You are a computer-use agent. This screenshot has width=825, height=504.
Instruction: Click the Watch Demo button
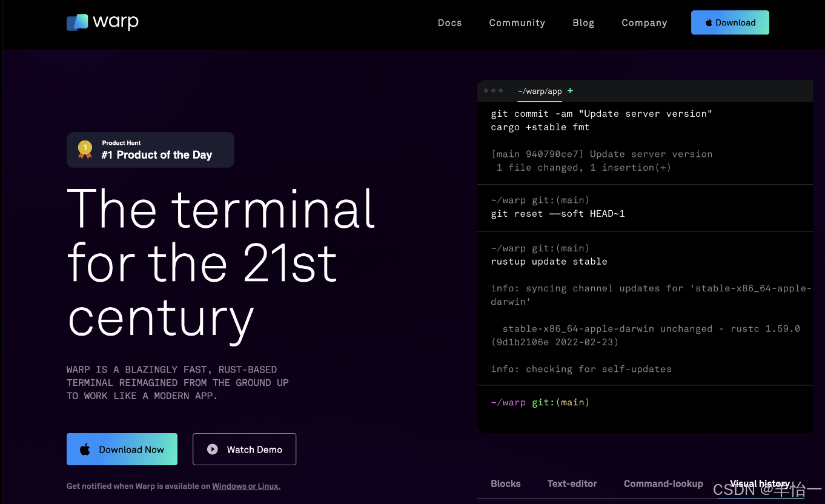click(x=244, y=449)
